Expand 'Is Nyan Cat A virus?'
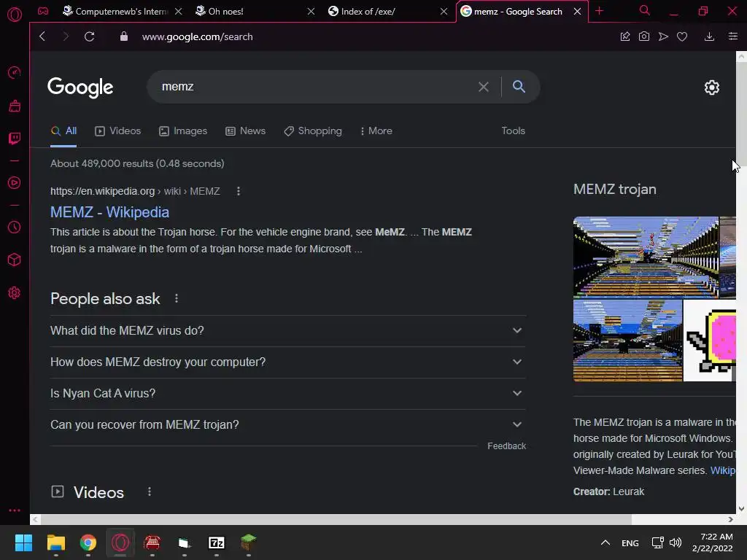The height and width of the screenshot is (560, 747). coord(287,393)
